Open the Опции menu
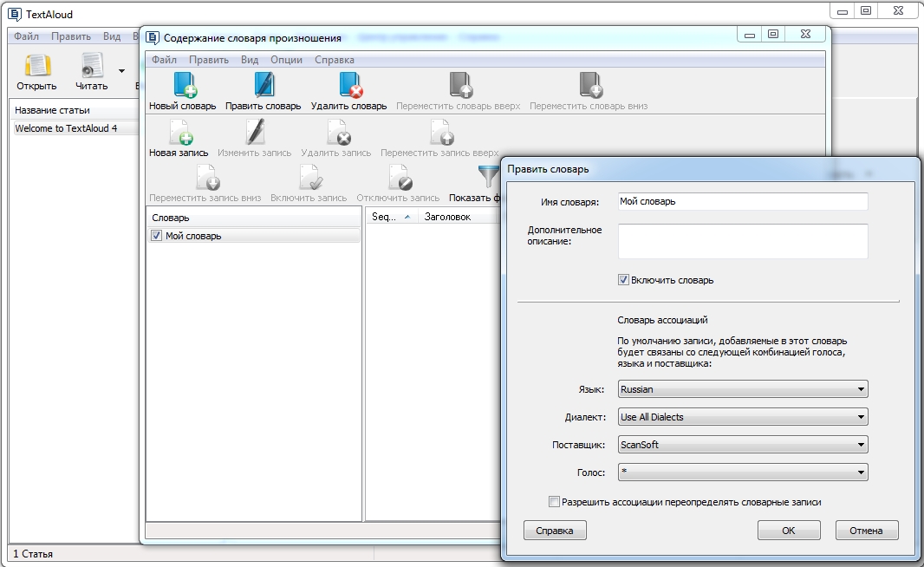 pos(286,60)
